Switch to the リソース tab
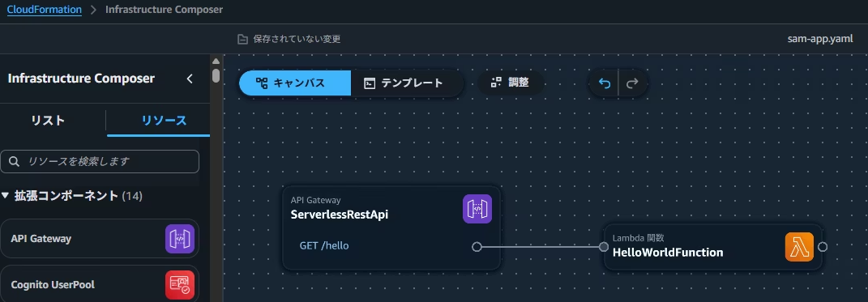868x302 pixels. tap(164, 121)
